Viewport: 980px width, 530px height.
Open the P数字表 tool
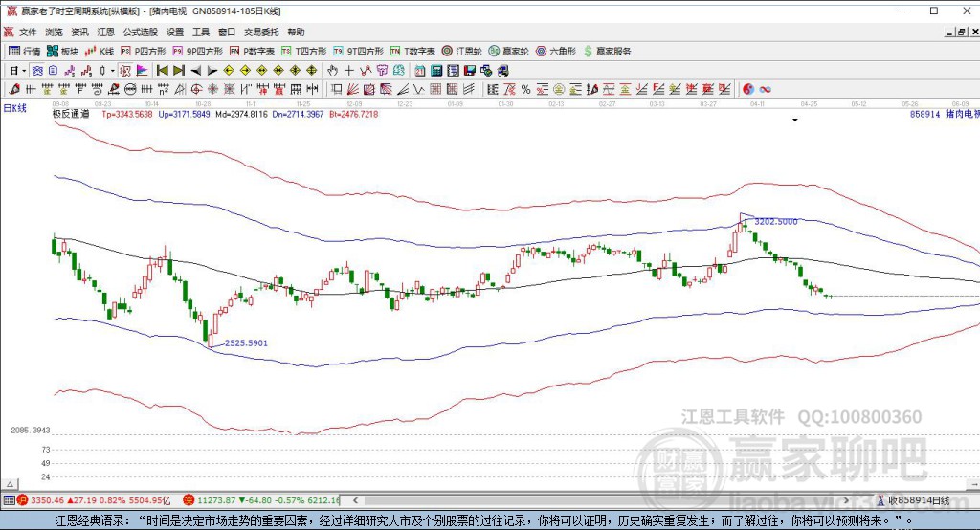pyautogui.click(x=253, y=52)
